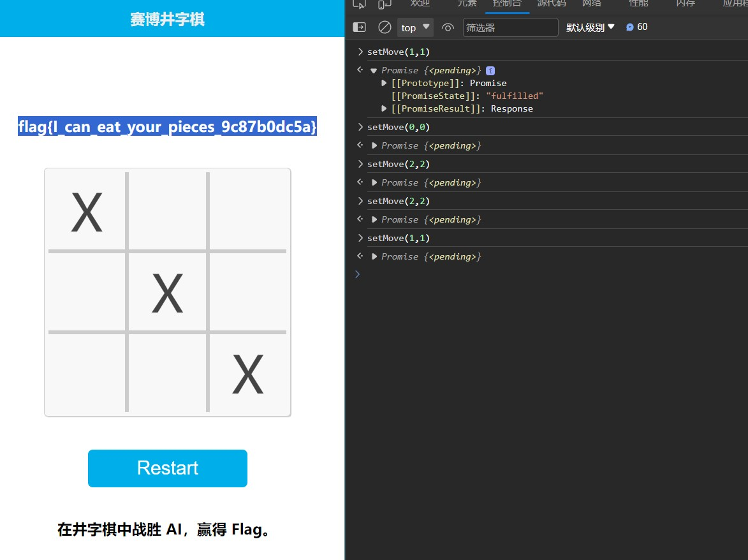This screenshot has width=748, height=560.
Task: Open the 默认级别 log level dropdown
Action: pyautogui.click(x=590, y=27)
